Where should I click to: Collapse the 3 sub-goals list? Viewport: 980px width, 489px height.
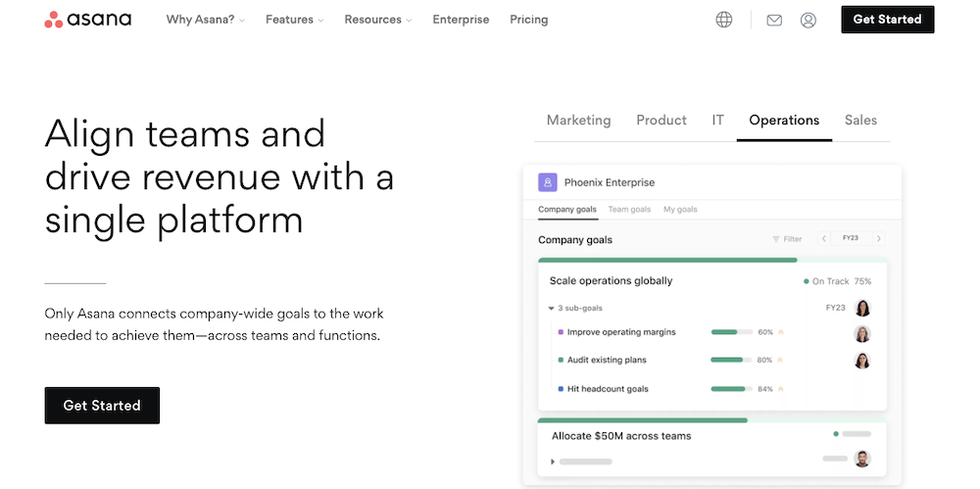551,309
